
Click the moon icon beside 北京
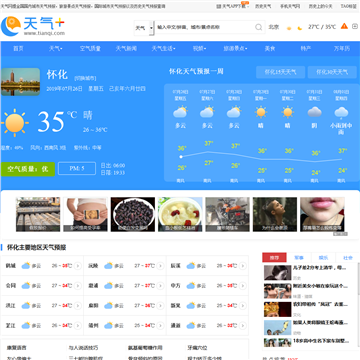[300, 28]
